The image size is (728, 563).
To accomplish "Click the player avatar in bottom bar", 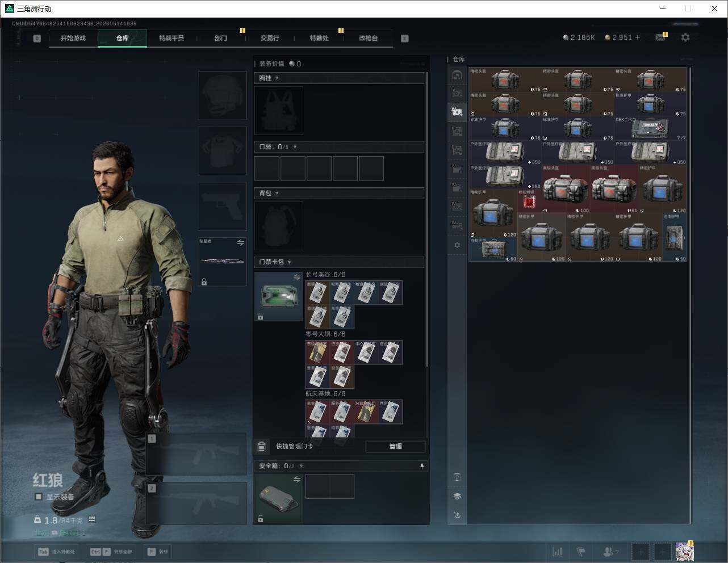I will pos(684,551).
